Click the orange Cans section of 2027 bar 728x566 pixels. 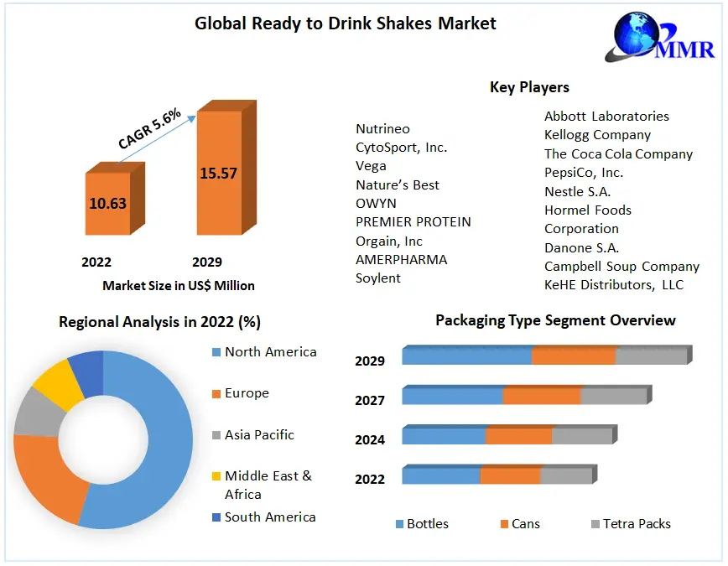tap(541, 396)
